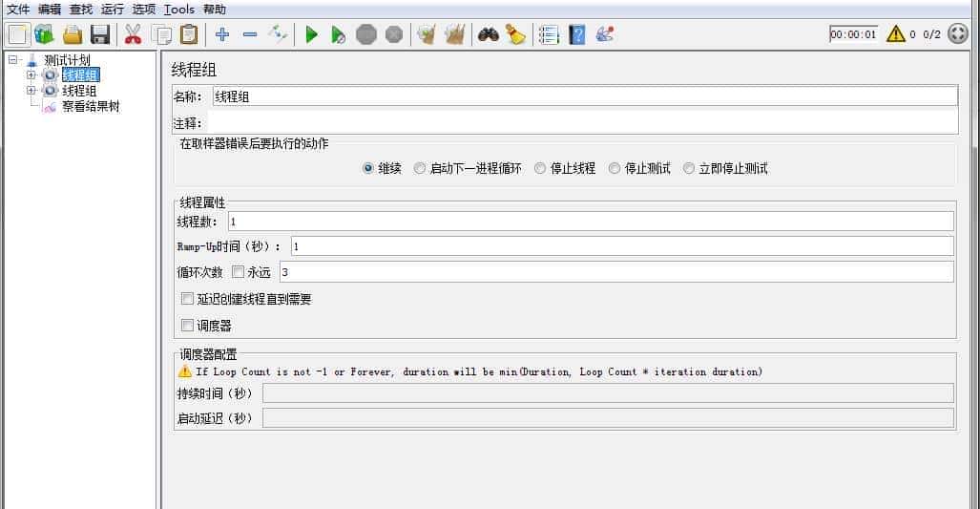Select the 立即停止测试 radio option
The height and width of the screenshot is (509, 980).
689,168
